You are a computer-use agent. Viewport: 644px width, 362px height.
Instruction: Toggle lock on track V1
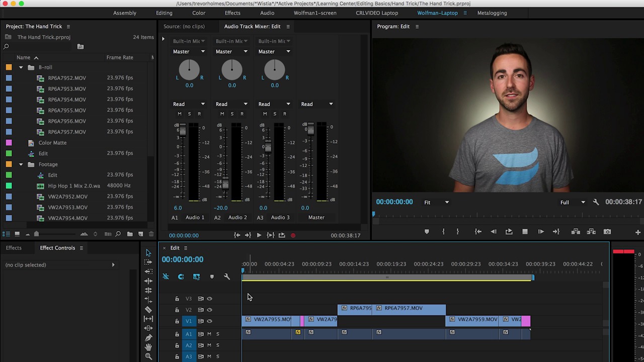pyautogui.click(x=177, y=321)
